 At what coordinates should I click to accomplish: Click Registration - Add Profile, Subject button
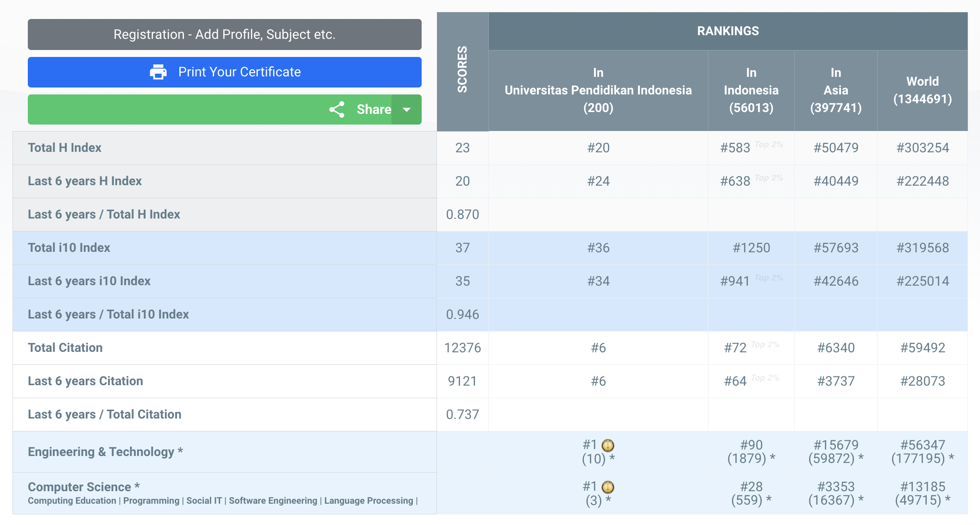pyautogui.click(x=224, y=35)
